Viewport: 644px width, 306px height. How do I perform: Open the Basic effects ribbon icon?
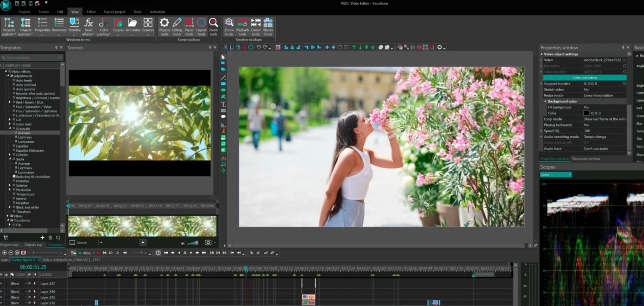point(88,25)
